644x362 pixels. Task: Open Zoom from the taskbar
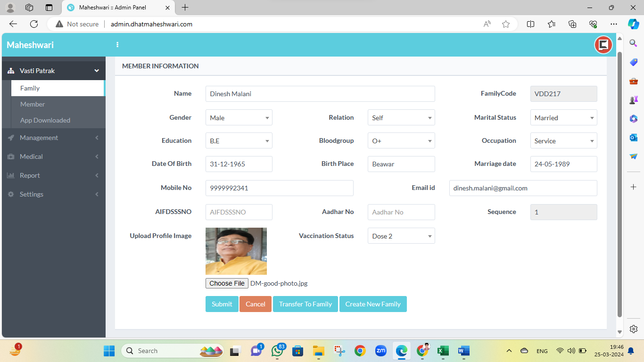click(380, 351)
